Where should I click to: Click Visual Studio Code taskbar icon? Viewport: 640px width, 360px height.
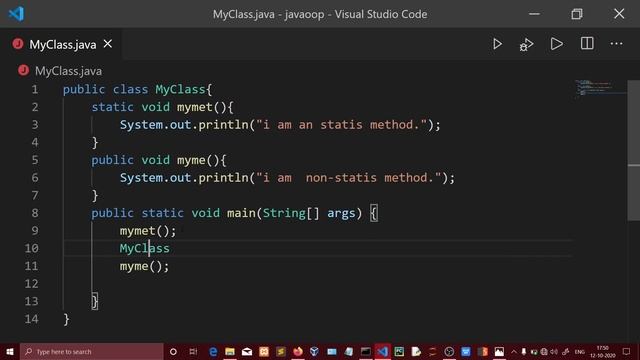click(382, 351)
